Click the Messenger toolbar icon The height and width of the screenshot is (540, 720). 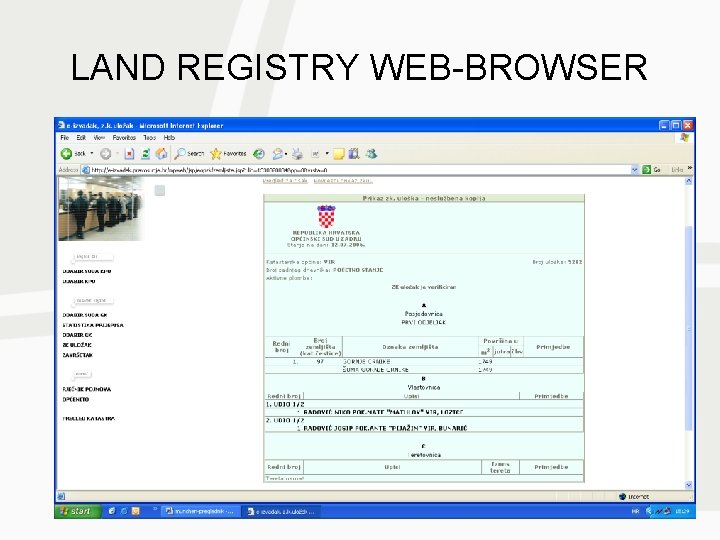pos(371,154)
